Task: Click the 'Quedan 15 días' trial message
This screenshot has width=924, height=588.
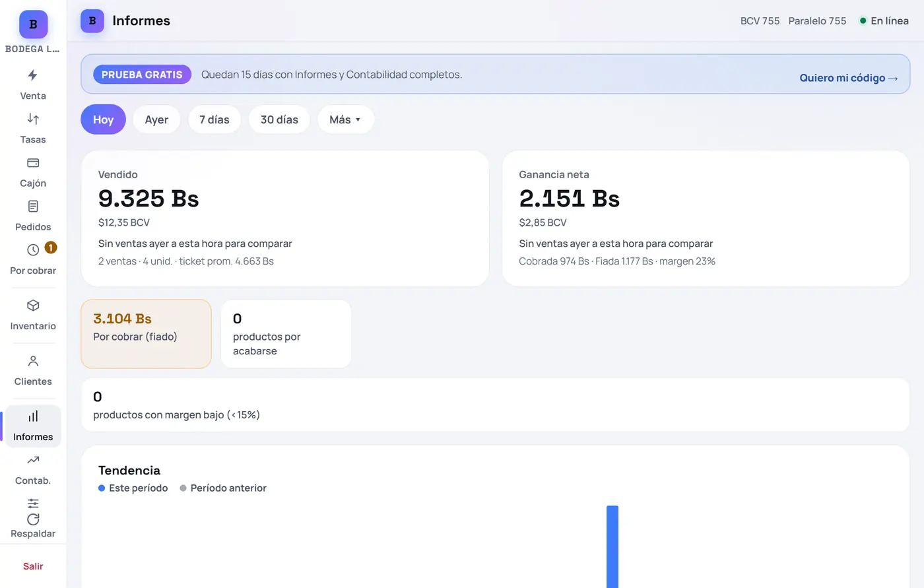Action: point(331,75)
